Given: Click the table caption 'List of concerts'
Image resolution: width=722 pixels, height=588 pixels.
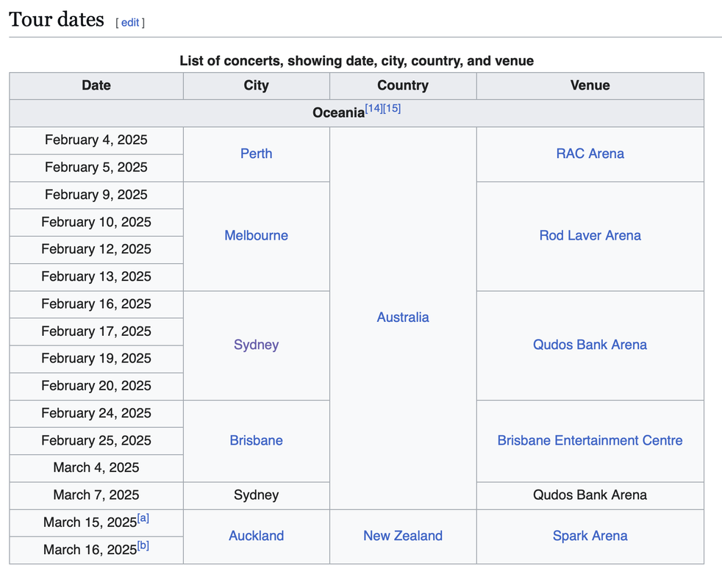Looking at the screenshot, I should [357, 61].
